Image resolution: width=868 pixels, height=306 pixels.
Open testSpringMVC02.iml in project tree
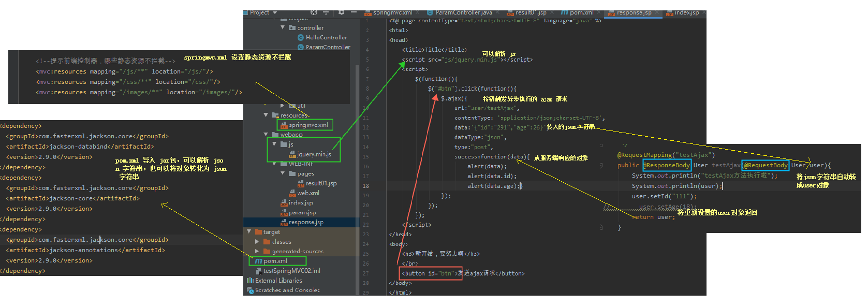pyautogui.click(x=291, y=271)
